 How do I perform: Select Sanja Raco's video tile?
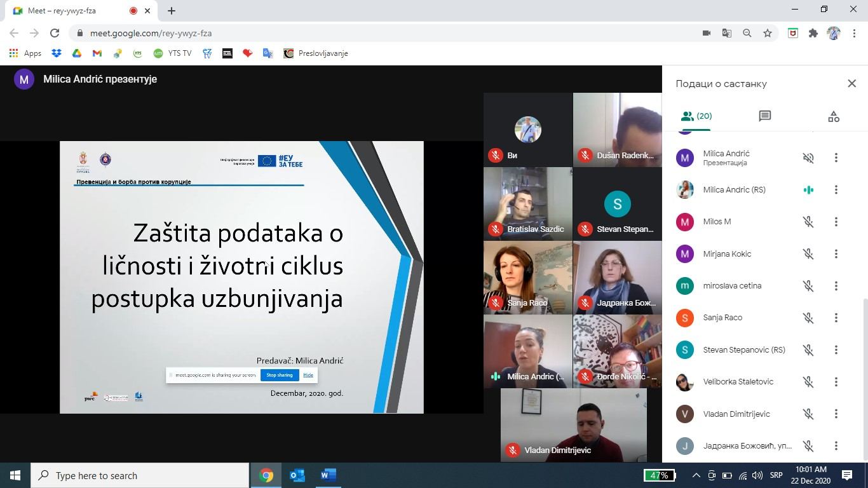tap(528, 278)
